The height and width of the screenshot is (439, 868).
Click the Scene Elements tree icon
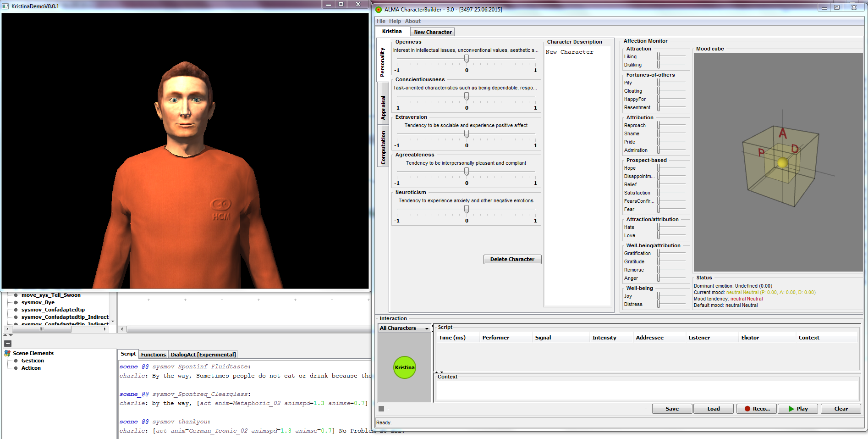click(7, 353)
